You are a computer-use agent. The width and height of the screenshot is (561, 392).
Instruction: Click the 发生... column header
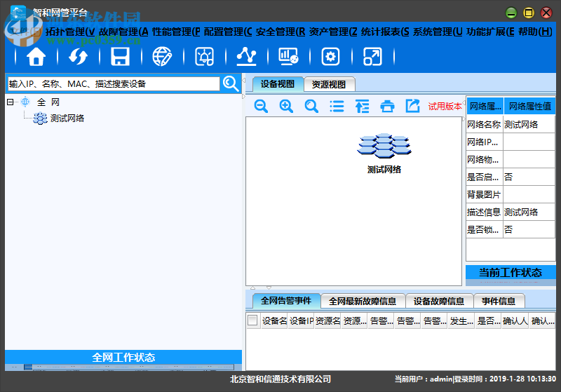point(461,321)
